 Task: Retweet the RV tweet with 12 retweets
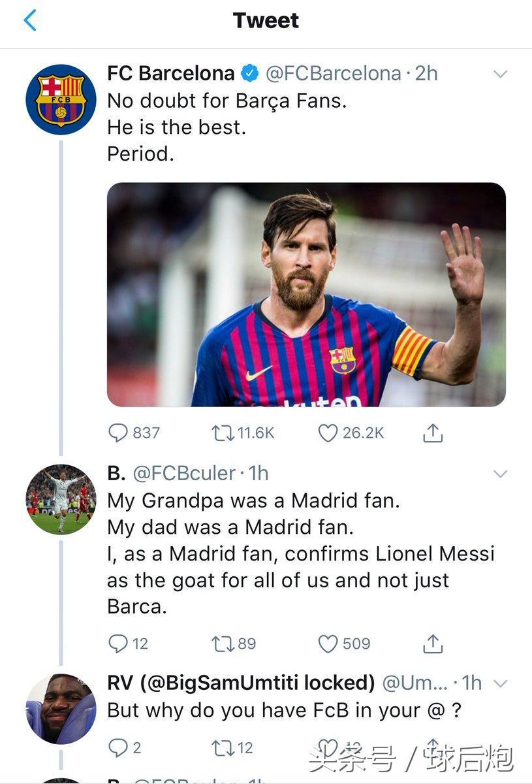[x=223, y=747]
